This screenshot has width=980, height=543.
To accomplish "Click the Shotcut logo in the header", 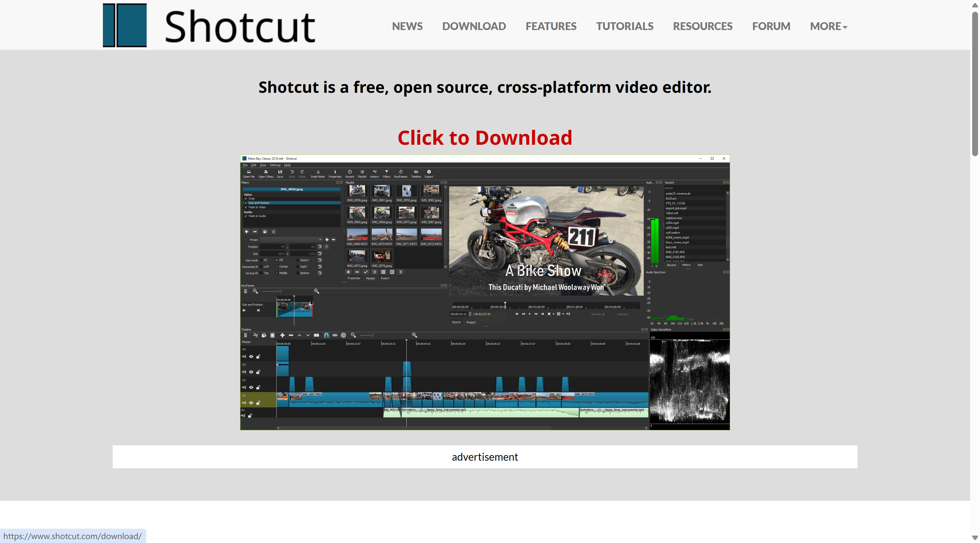I will (209, 25).
